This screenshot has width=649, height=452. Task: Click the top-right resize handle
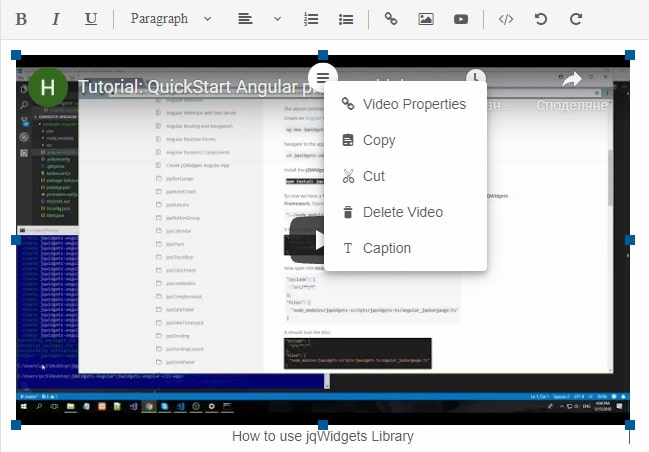coord(630,55)
